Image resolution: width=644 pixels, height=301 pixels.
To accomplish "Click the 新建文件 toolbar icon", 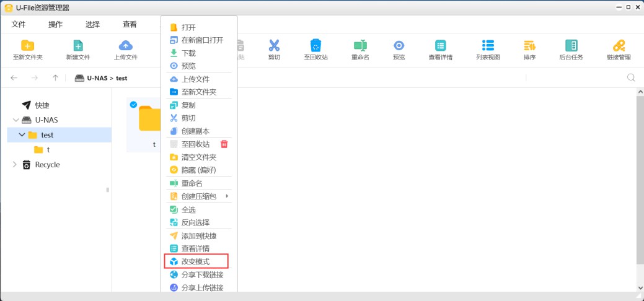I will (x=78, y=46).
